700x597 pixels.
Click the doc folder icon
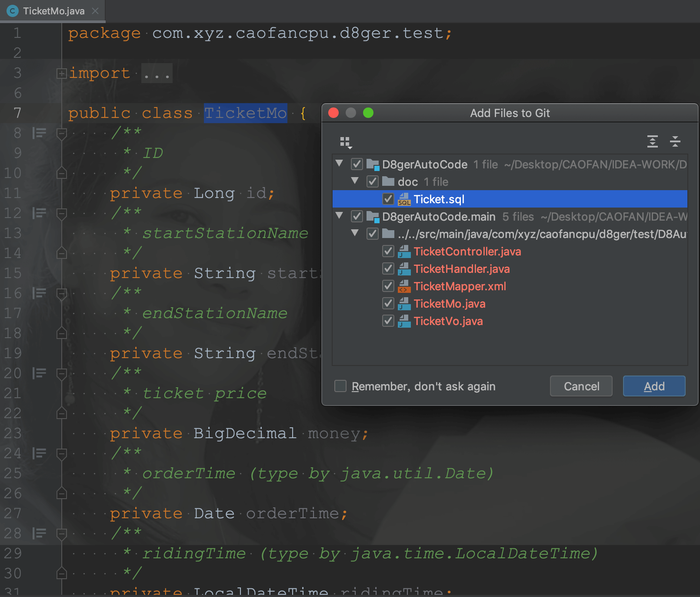[388, 181]
